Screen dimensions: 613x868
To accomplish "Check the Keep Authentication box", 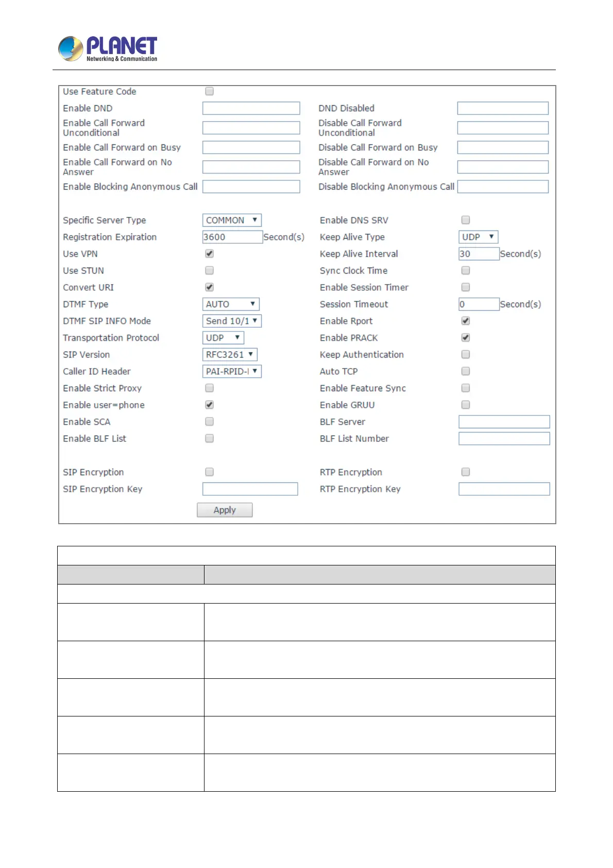I will point(466,354).
